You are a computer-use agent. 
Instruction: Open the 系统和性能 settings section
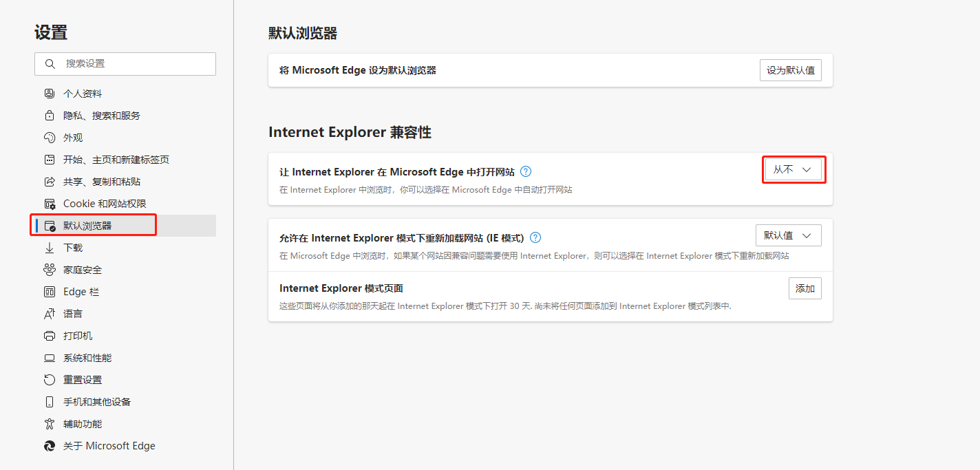tap(125, 358)
